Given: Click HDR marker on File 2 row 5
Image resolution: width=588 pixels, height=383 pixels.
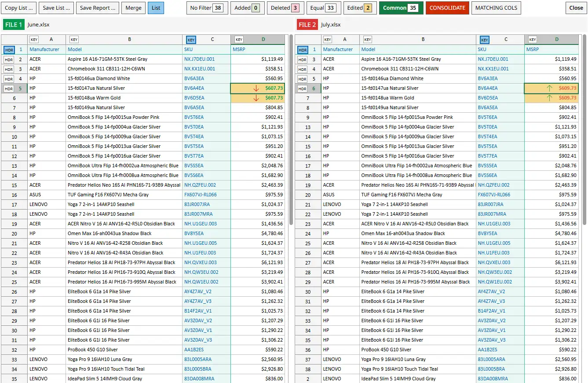Looking at the screenshot, I should (x=303, y=79).
